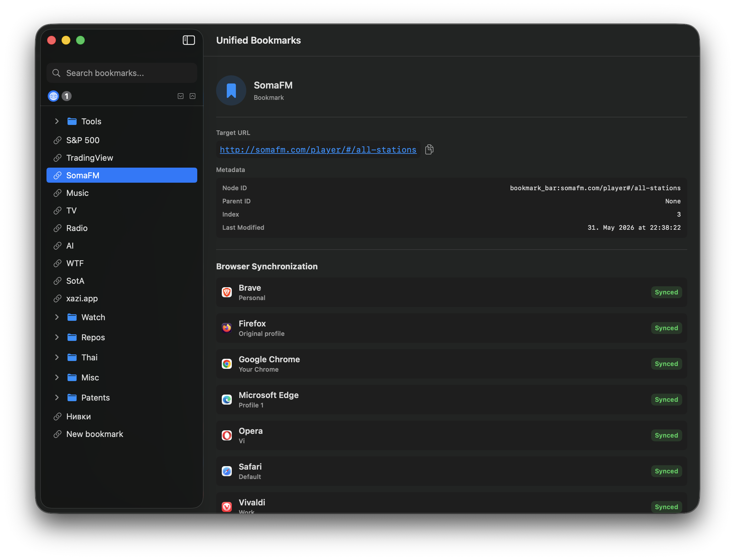The height and width of the screenshot is (560, 735).
Task: Expand the Watch folder chevron
Action: pos(57,317)
